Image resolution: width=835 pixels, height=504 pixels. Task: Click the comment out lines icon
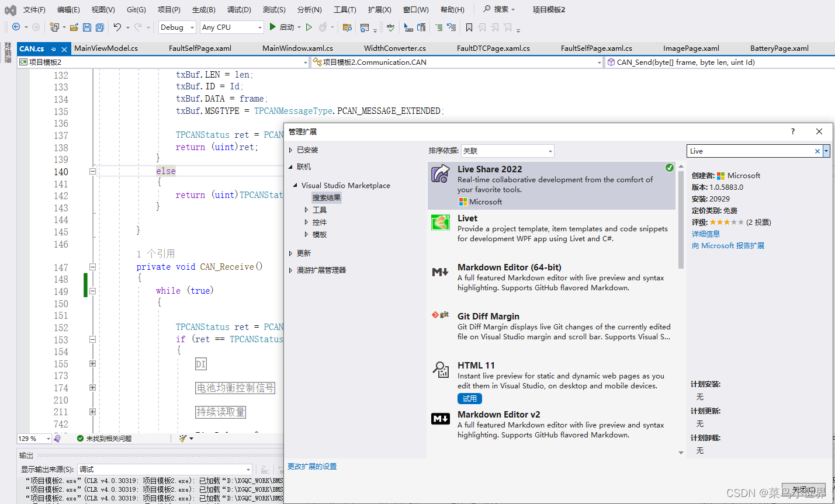[x=439, y=27]
